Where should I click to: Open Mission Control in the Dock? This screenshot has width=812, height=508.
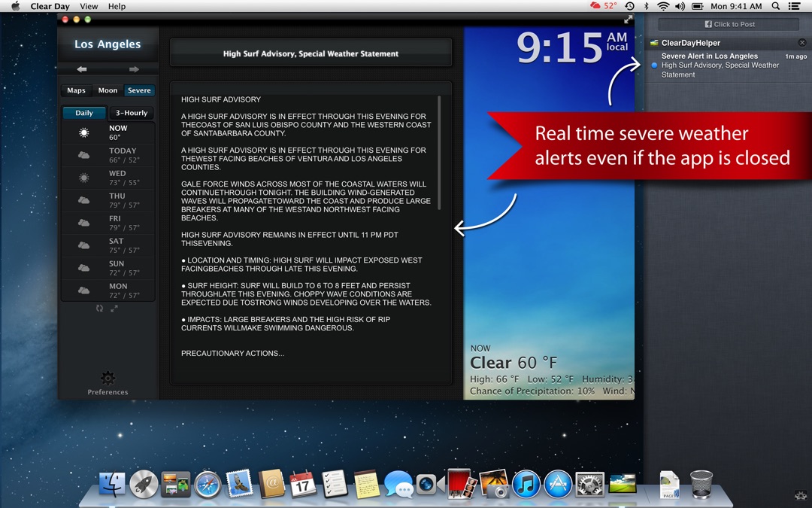(x=175, y=485)
